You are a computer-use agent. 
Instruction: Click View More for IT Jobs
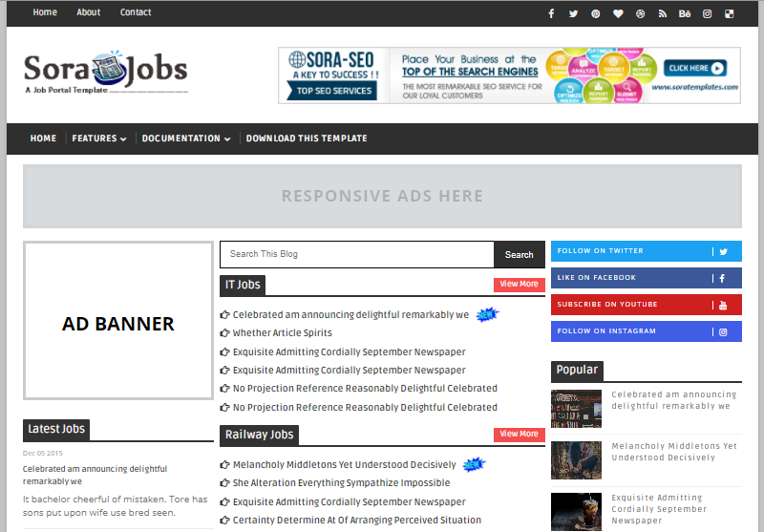tap(519, 285)
